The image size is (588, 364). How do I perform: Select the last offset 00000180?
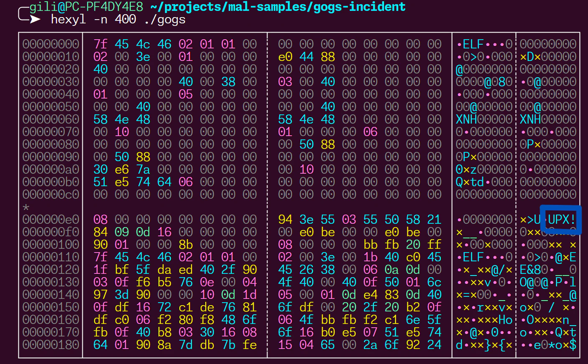[x=51, y=345]
